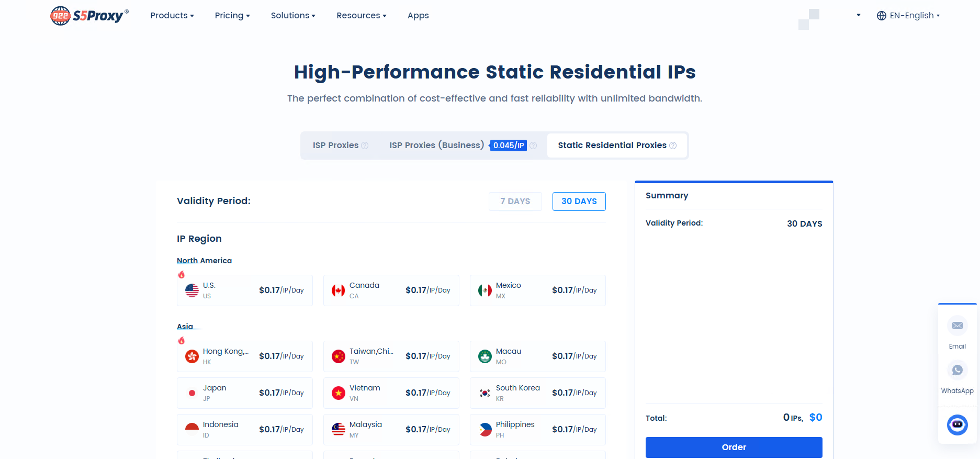Screen dimensions: 980x459
Task: Open the Email contact icon
Action: coord(957,326)
